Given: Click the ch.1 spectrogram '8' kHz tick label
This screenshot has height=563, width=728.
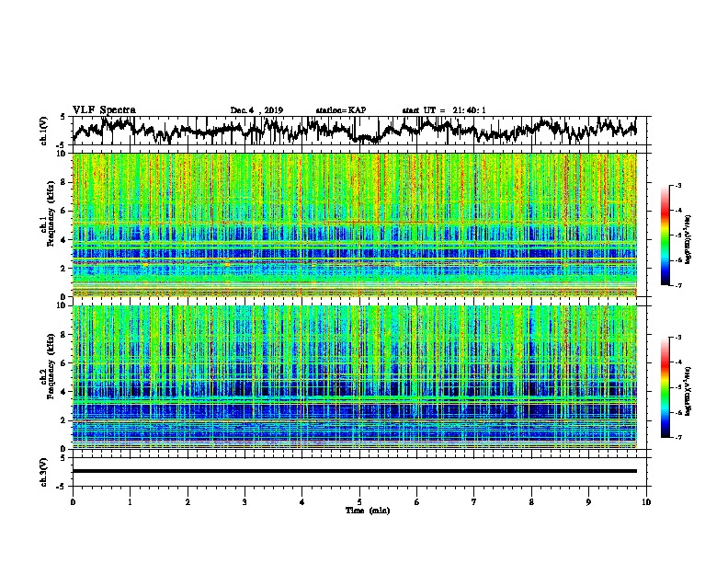Looking at the screenshot, I should coord(64,182).
